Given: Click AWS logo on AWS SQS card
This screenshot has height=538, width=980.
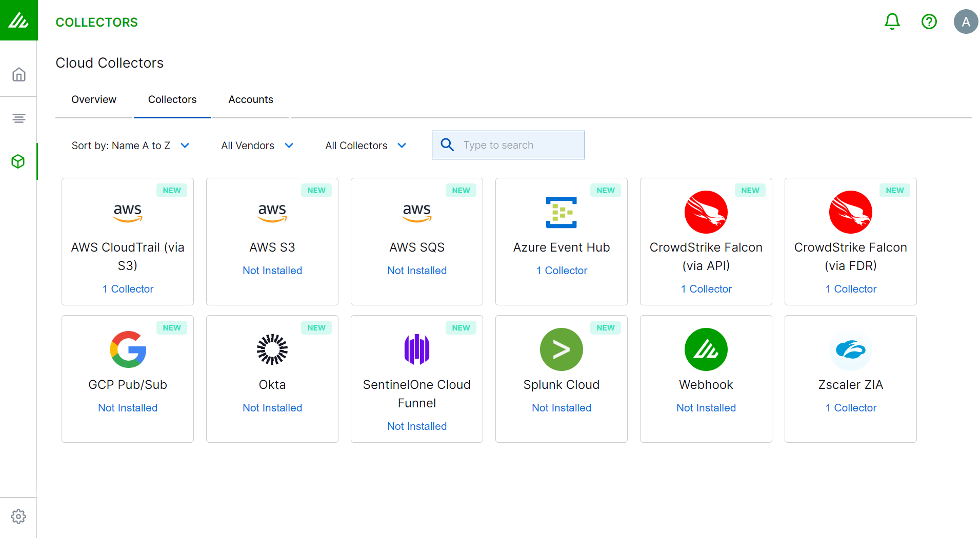Looking at the screenshot, I should [417, 213].
